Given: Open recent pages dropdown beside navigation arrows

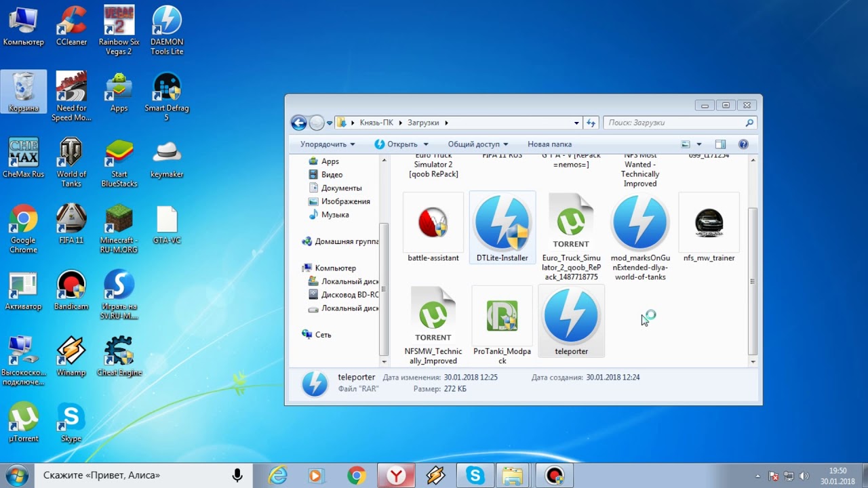Looking at the screenshot, I should [330, 123].
